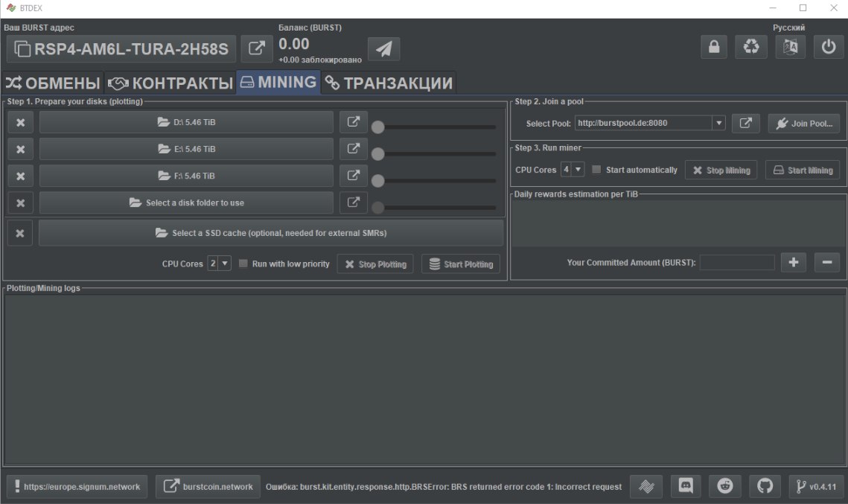The image size is (848, 504).
Task: Open the КОНТРАКТЫ tab
Action: tap(170, 83)
